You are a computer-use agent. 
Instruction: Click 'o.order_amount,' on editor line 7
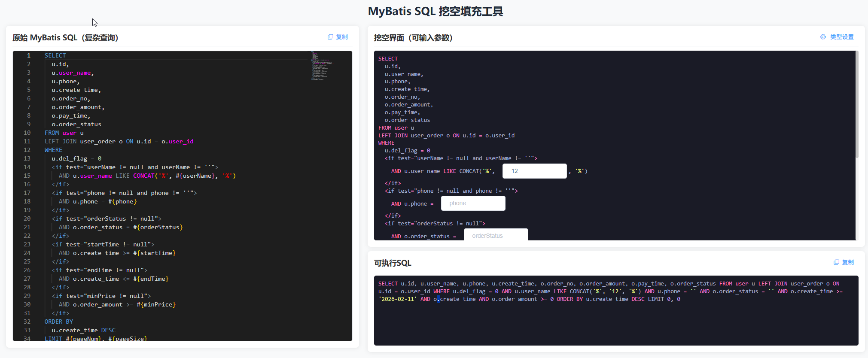pyautogui.click(x=78, y=107)
